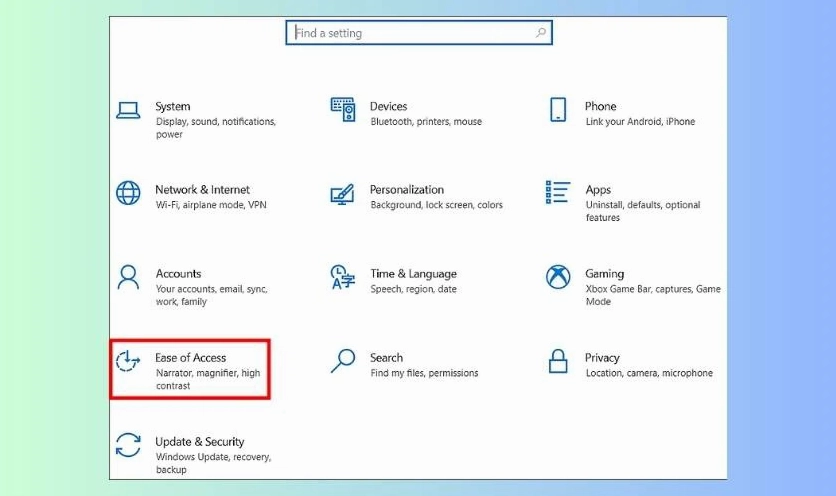Open Apps using its list icon
The height and width of the screenshot is (496, 836).
558,192
